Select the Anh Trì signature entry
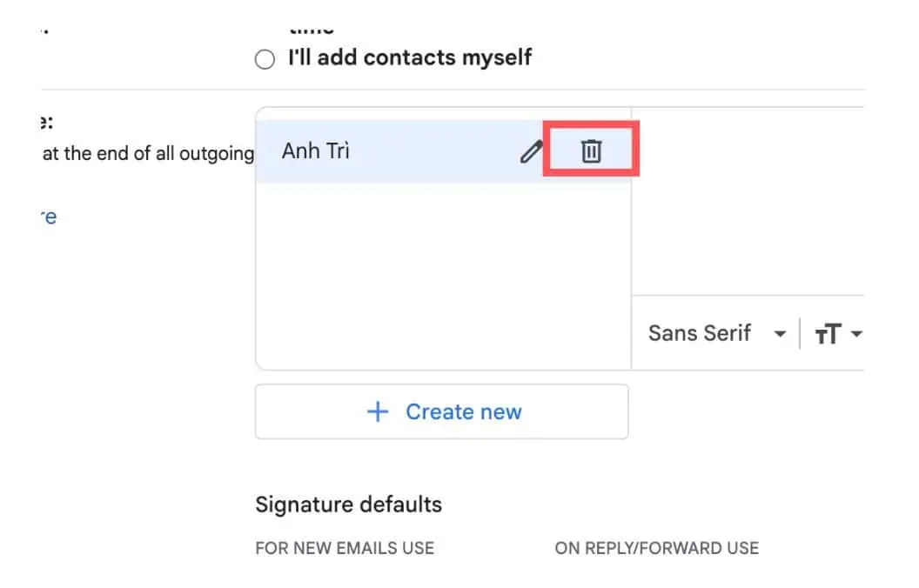This screenshot has width=919, height=588. click(x=316, y=151)
